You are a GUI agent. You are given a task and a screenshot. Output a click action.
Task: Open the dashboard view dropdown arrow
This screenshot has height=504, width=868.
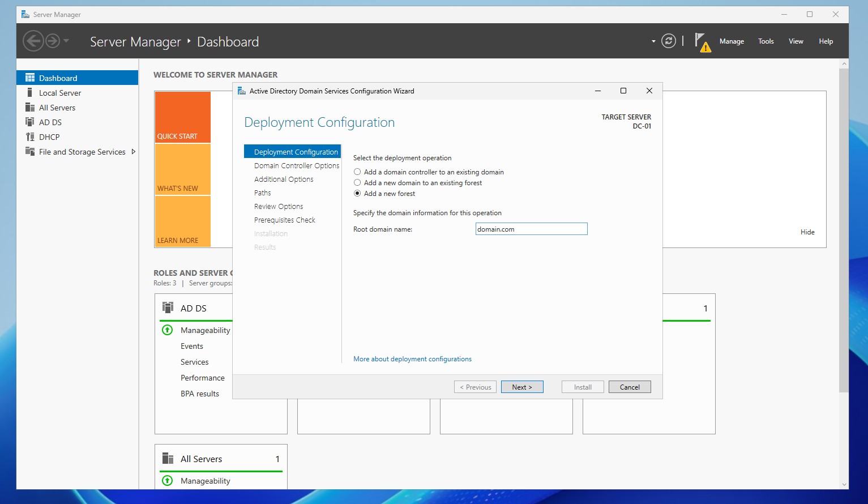pos(653,41)
